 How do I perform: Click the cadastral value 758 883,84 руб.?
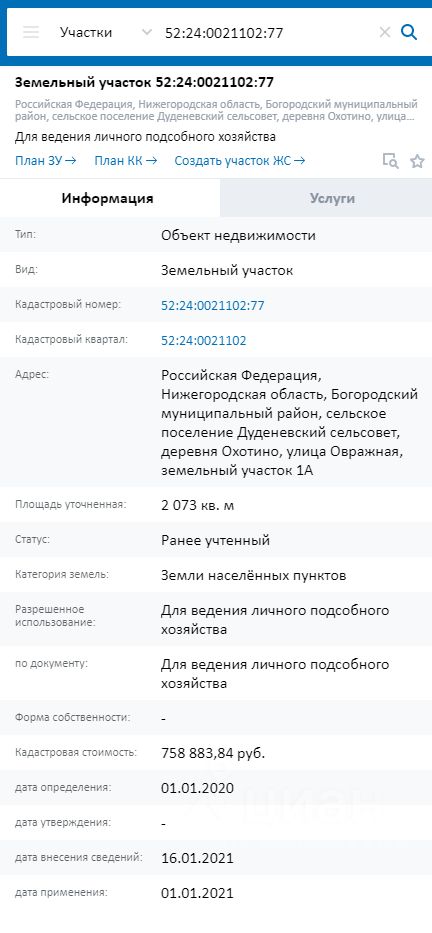213,753
